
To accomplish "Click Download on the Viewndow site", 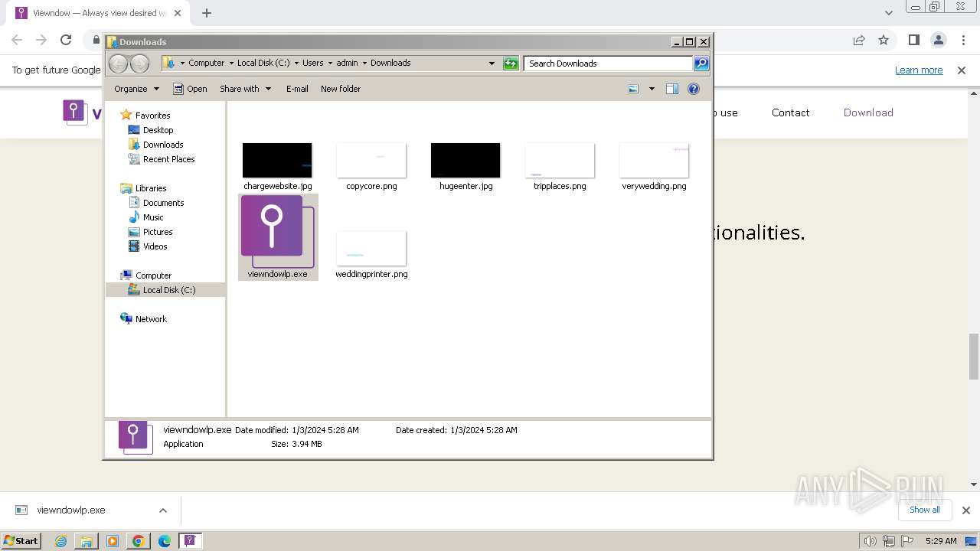I will click(868, 112).
